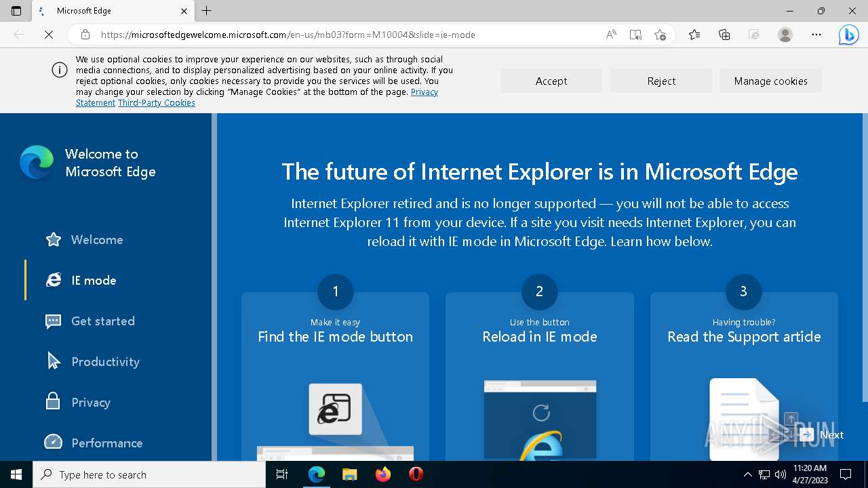This screenshot has height=488, width=868.
Task: Click step 1 number circle
Action: [335, 291]
